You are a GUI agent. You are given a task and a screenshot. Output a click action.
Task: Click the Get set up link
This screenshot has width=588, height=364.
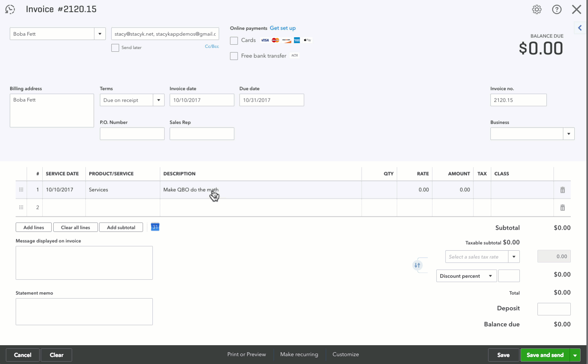pyautogui.click(x=282, y=28)
